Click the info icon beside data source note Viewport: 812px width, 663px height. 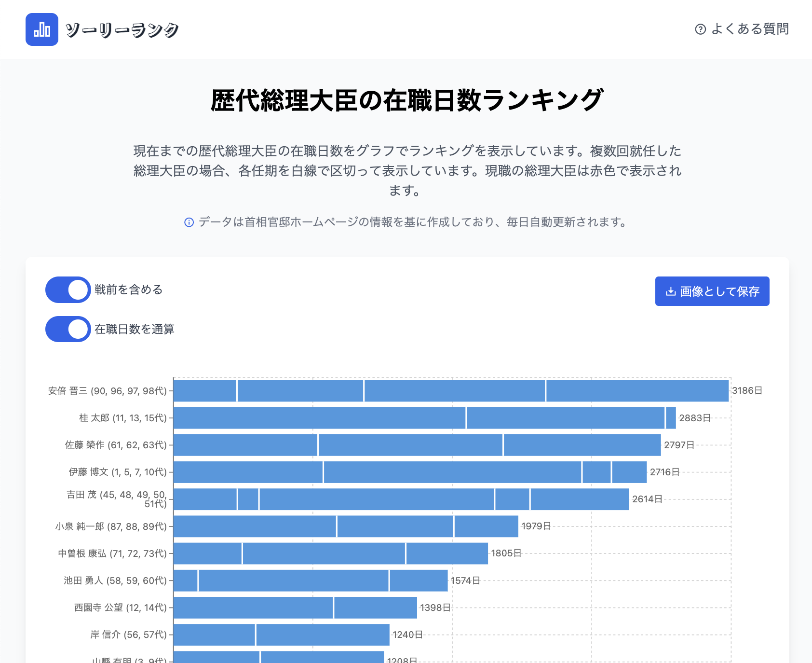pyautogui.click(x=189, y=222)
